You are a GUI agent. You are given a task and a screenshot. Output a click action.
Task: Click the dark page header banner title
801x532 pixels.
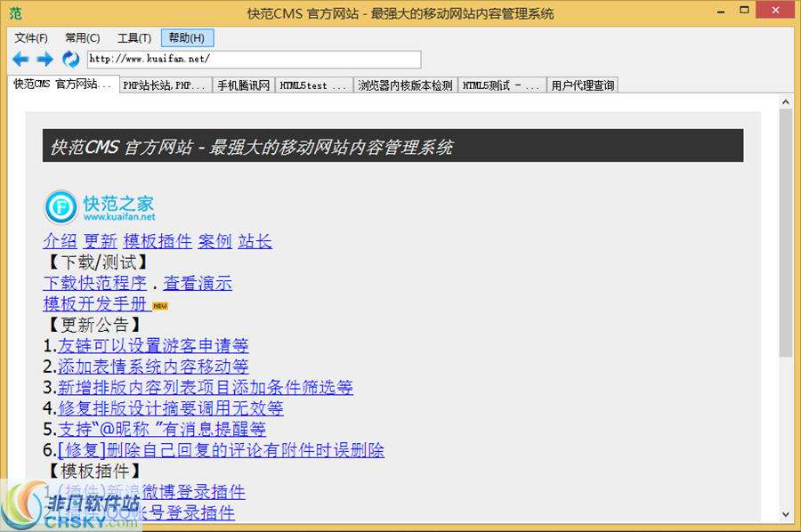[x=392, y=146]
